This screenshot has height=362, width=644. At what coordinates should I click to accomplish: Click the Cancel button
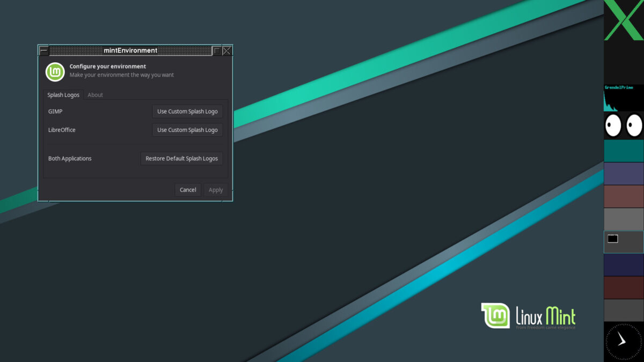click(188, 189)
